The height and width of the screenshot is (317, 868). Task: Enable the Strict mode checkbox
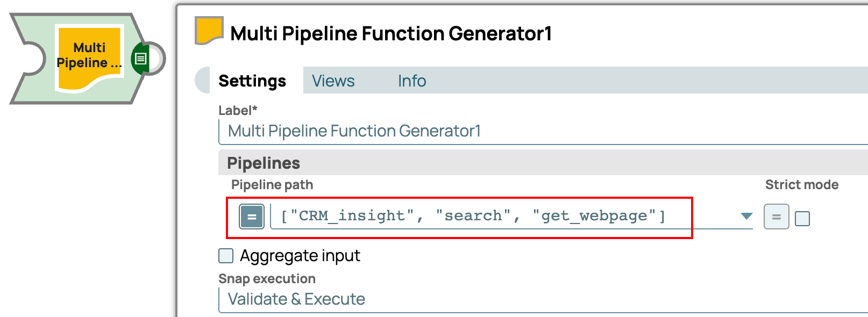click(802, 219)
